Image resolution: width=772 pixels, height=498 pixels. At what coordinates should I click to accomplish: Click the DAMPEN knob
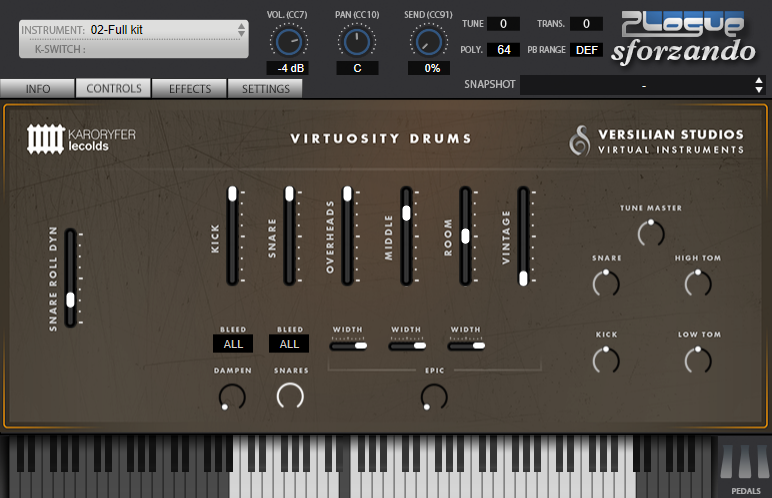[x=232, y=397]
